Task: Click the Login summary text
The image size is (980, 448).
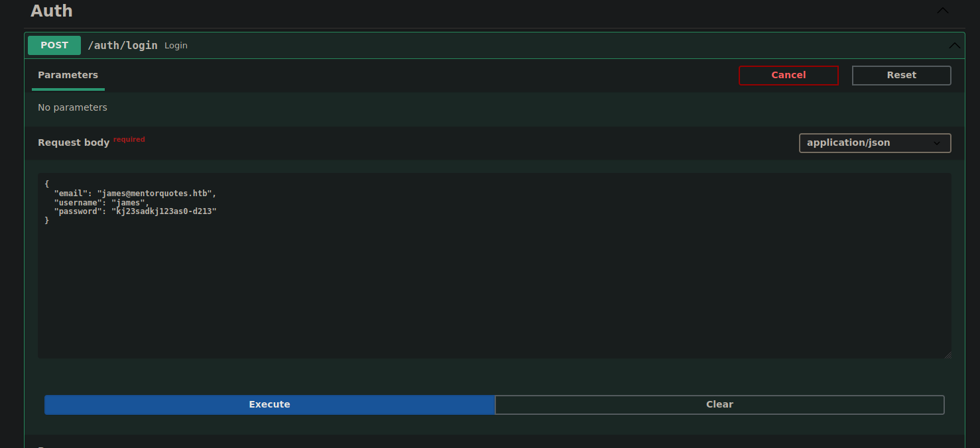Action: [x=176, y=46]
